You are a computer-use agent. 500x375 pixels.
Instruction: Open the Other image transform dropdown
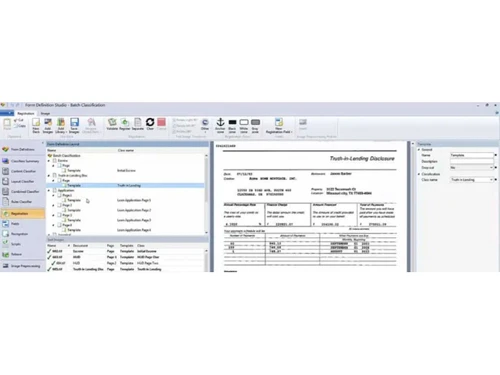pos(205,125)
